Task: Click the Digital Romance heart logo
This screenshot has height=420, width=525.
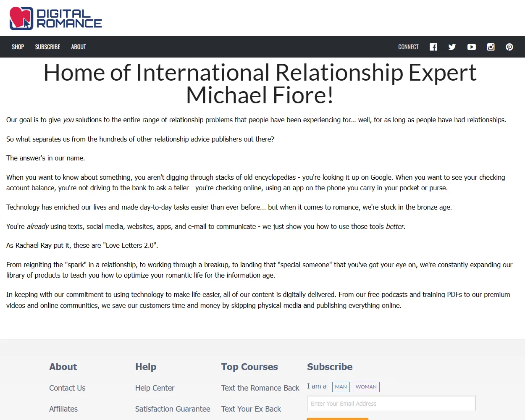Action: (x=21, y=18)
